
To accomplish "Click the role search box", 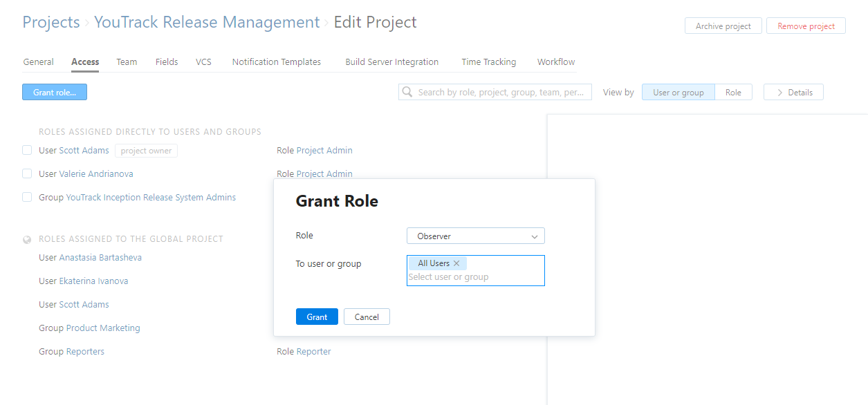I will 501,93.
